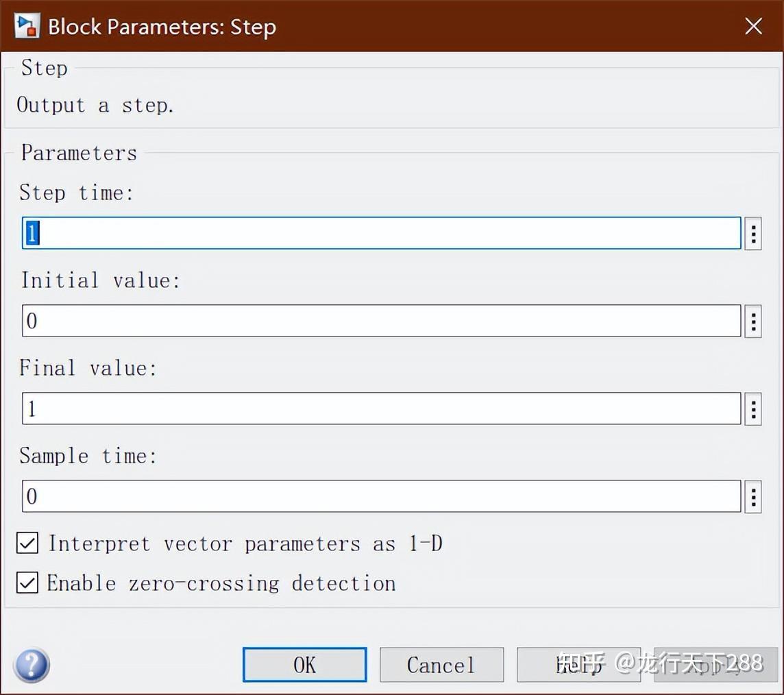This screenshot has width=784, height=695.
Task: Disable zero-crossing detection checkbox
Action: pos(27,583)
